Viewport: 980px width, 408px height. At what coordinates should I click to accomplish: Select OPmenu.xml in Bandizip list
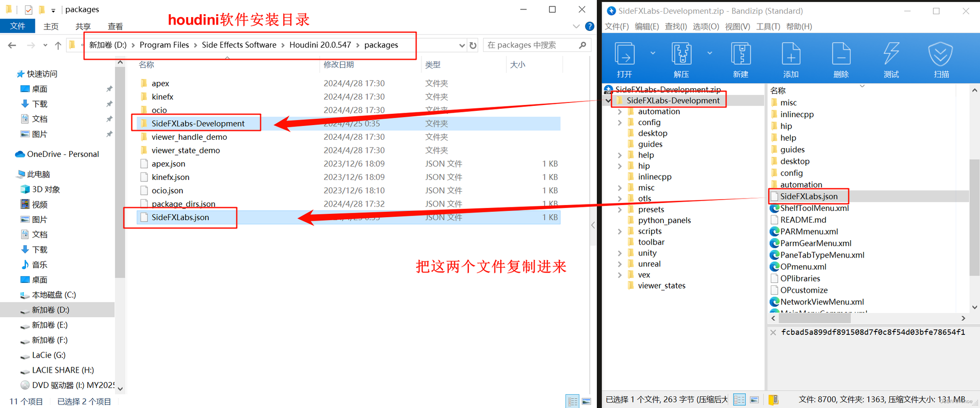point(803,267)
